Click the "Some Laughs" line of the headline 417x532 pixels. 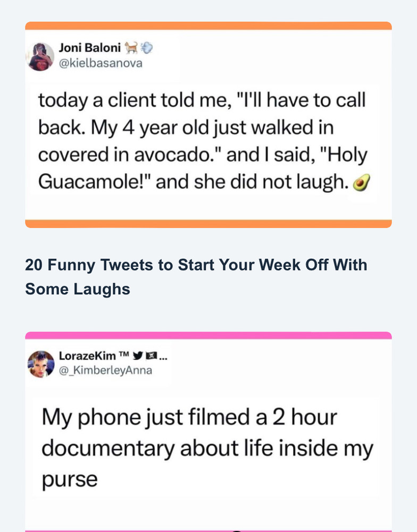78,289
